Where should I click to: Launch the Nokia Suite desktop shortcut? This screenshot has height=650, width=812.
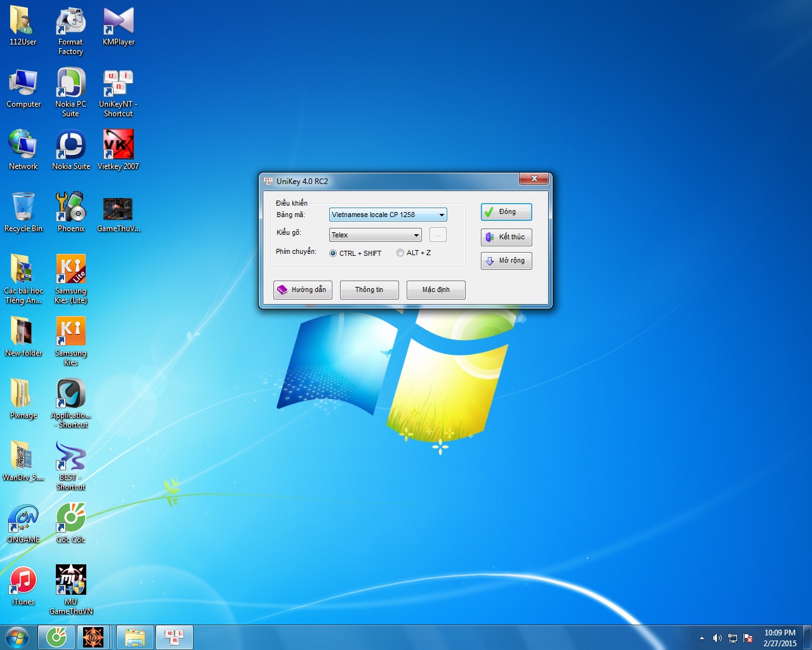click(x=71, y=150)
